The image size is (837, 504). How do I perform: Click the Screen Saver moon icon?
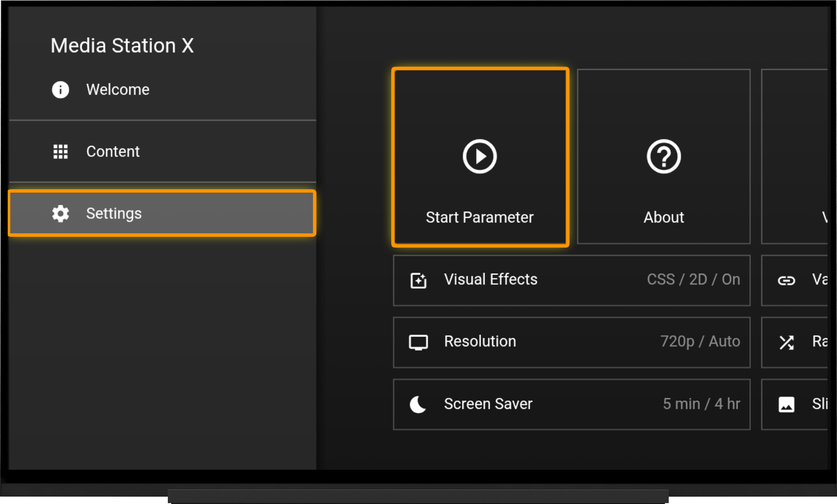tap(418, 404)
